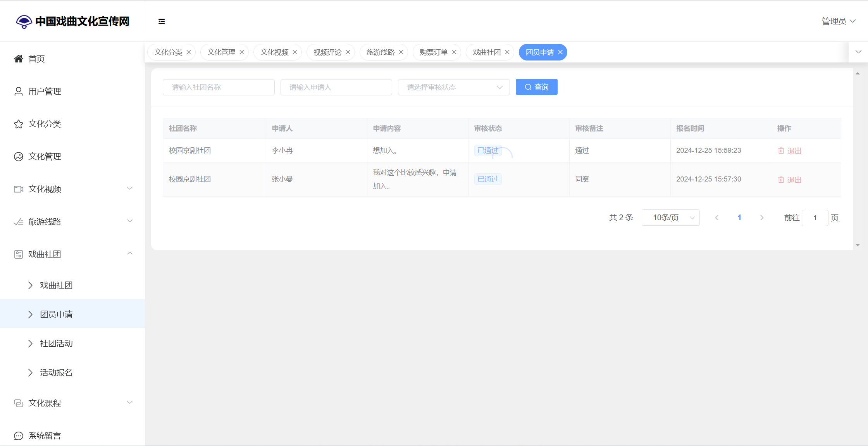868x446 pixels.
Task: Close the active 团员申请 tab
Action: pos(560,52)
